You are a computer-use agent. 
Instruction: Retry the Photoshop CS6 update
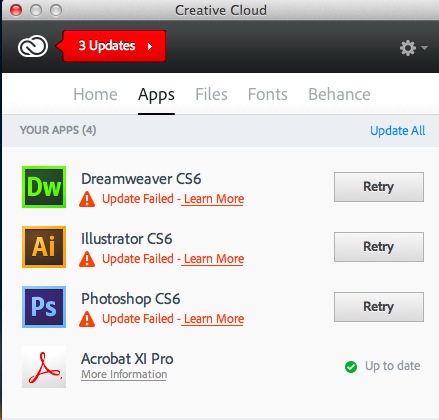click(x=379, y=307)
